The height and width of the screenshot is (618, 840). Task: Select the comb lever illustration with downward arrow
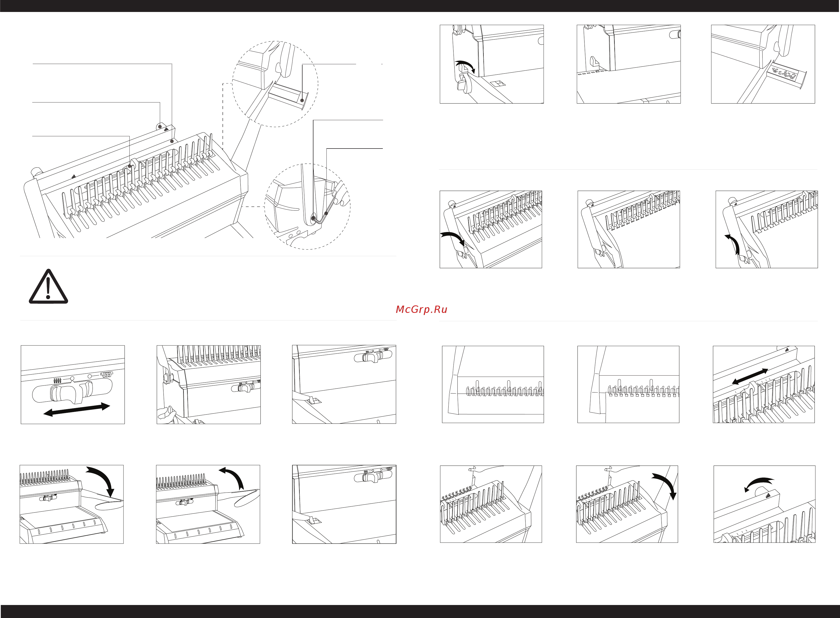(491, 229)
